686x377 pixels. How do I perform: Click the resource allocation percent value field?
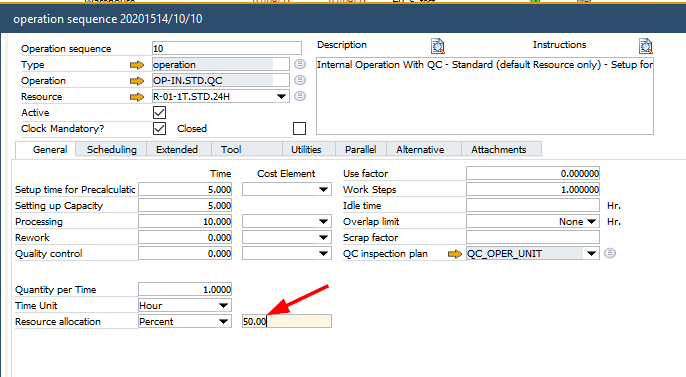287,321
